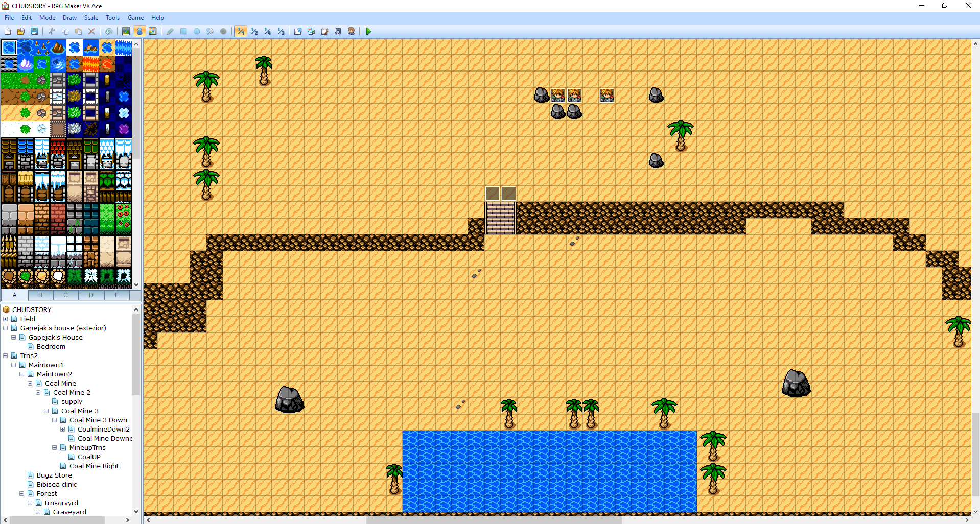Screen dimensions: 980x524
Task: Open the Edit menu
Action: pyautogui.click(x=27, y=18)
